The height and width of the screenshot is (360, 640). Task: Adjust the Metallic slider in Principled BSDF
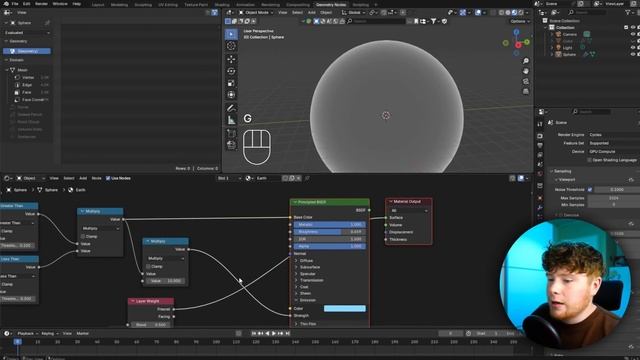point(330,224)
